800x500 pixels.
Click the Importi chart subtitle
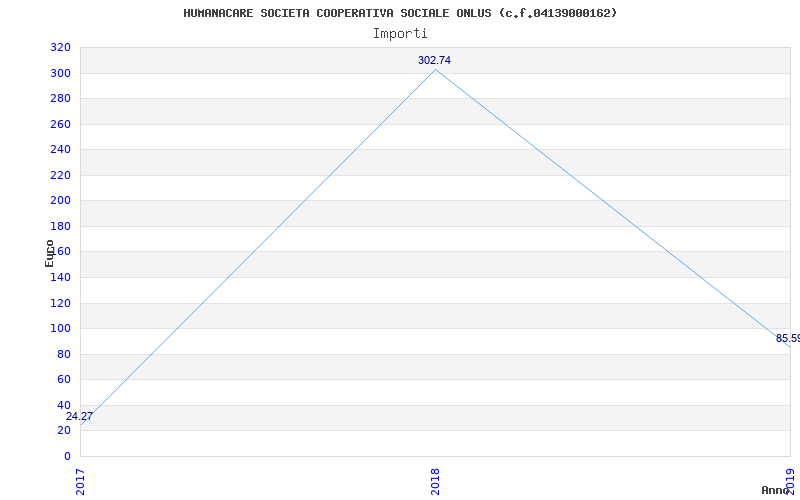400,34
